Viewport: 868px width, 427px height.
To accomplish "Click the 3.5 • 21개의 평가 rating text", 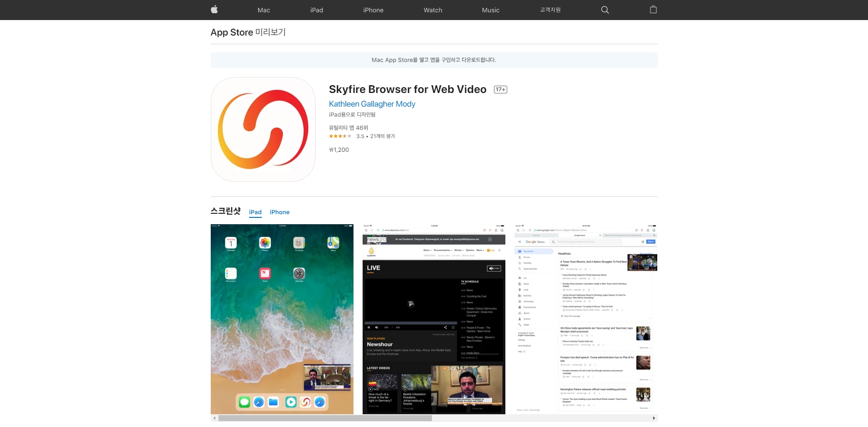I will click(375, 136).
